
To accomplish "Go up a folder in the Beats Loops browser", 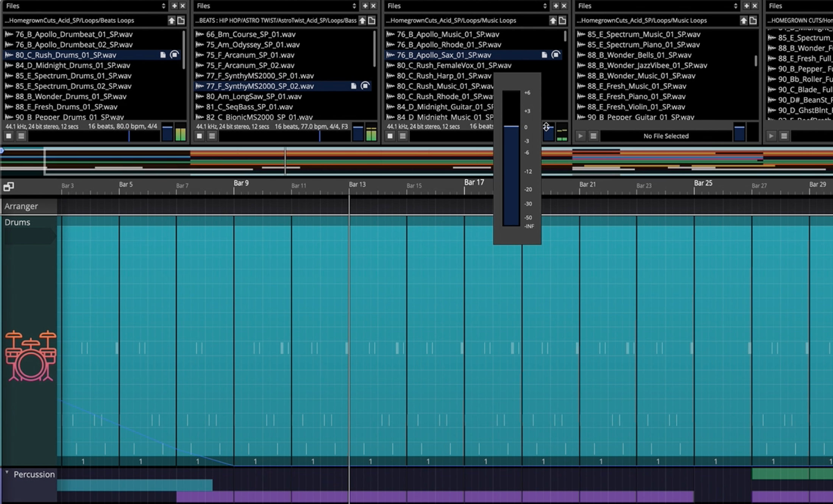I will click(x=172, y=20).
